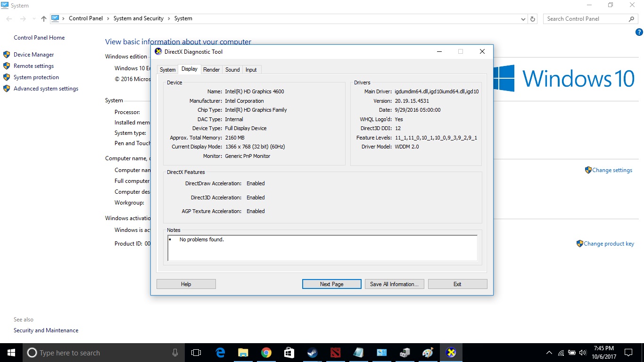Click the Exit button

[x=457, y=284]
